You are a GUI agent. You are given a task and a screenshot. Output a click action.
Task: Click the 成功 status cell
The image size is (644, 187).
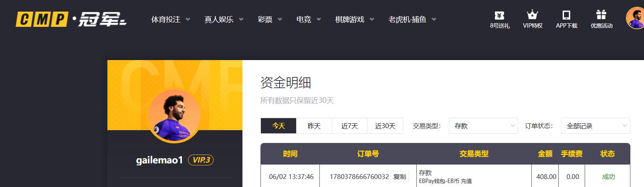pos(608,177)
